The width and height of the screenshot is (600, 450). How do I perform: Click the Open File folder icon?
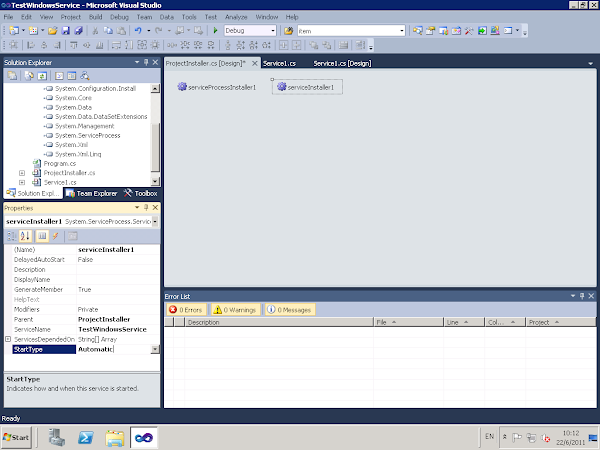[53, 31]
